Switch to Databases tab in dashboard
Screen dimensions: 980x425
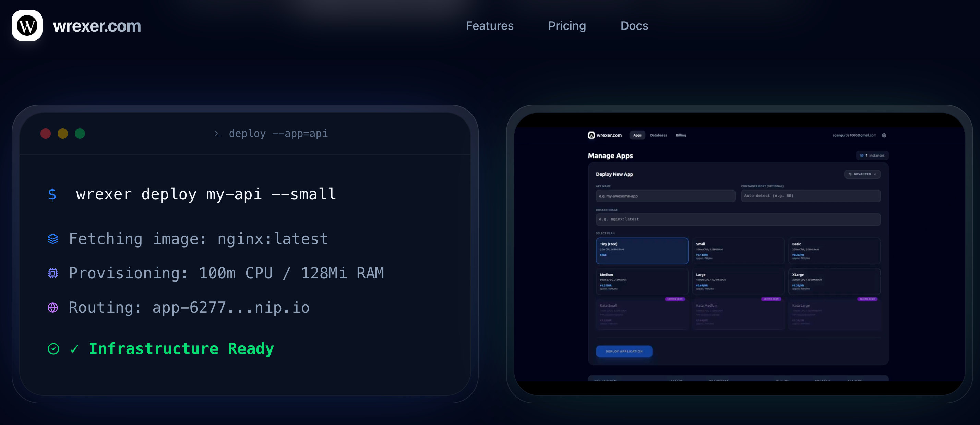tap(658, 135)
